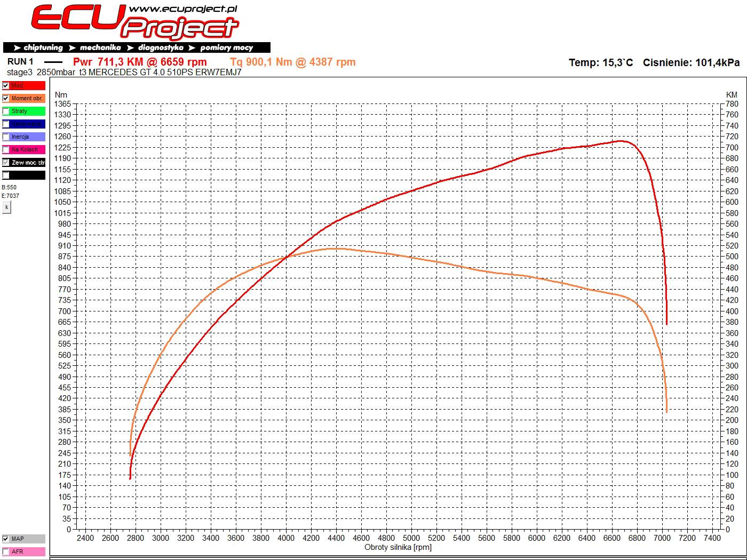Enable the AFR checkbox

coord(6,551)
